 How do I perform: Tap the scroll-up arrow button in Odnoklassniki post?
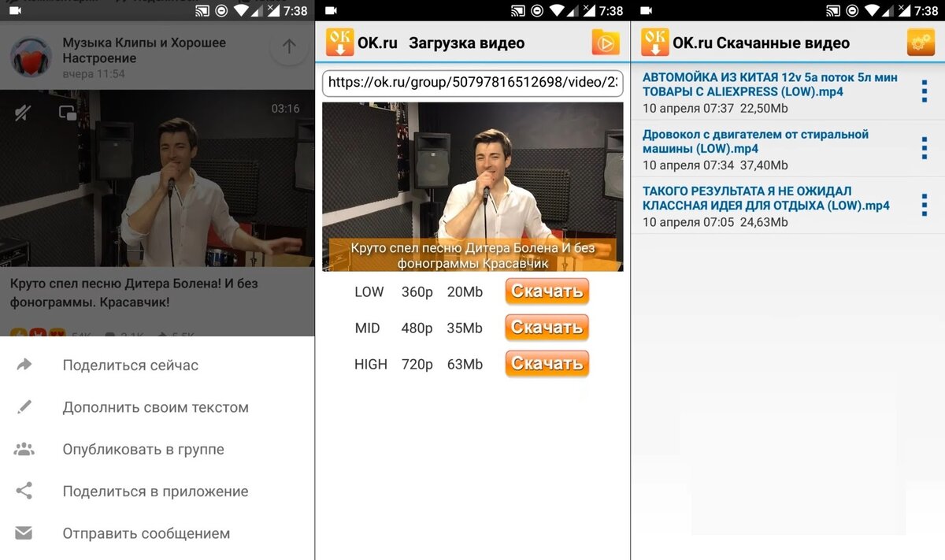[x=289, y=48]
